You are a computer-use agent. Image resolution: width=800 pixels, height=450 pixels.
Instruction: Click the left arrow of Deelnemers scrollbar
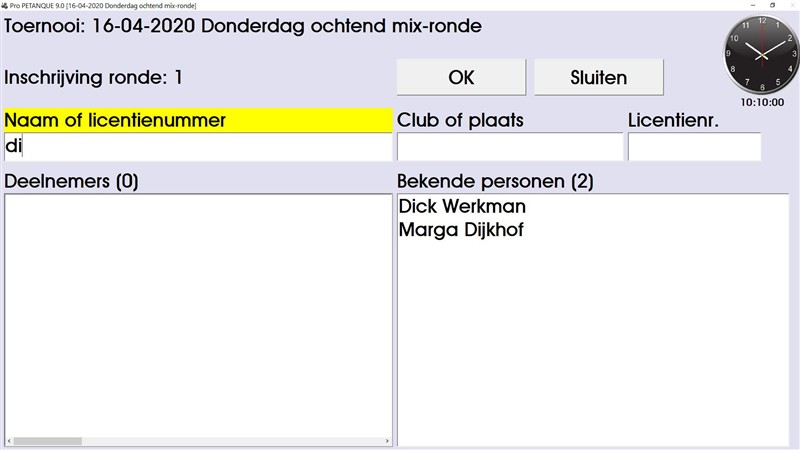(x=9, y=440)
